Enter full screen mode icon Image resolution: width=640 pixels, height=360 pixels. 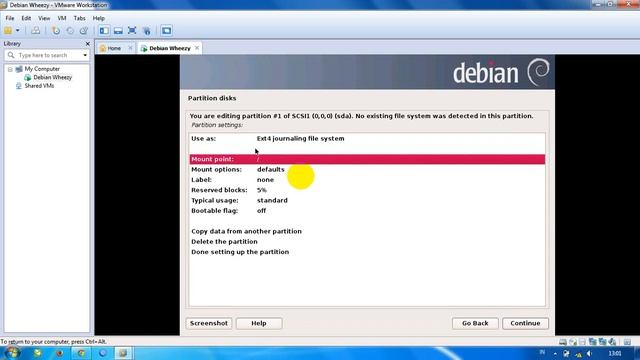click(x=132, y=31)
